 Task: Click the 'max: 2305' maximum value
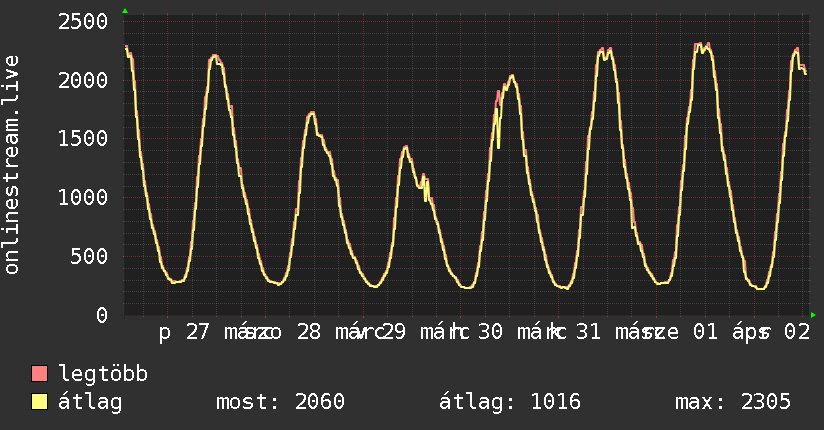point(733,402)
